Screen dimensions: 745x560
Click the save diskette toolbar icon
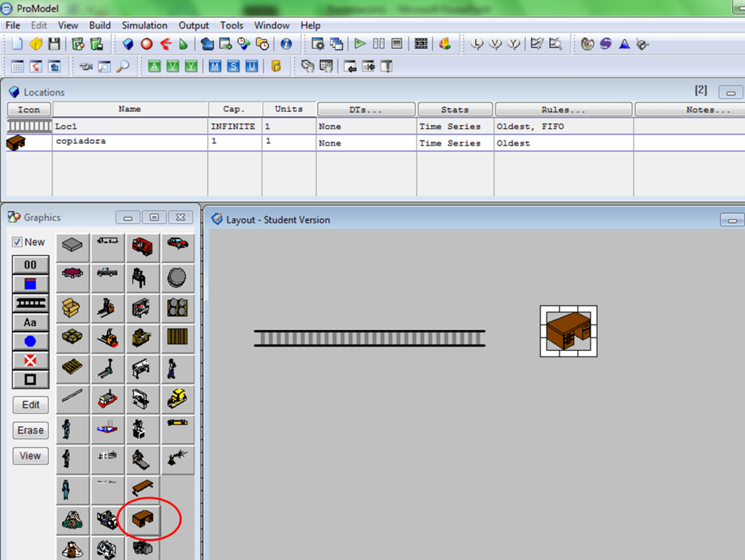point(54,44)
